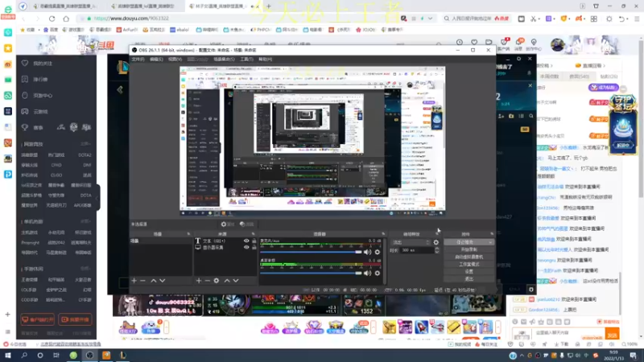Image resolution: width=644 pixels, height=362 pixels.
Task: Click the Settings button in OBS Controls
Action: [469, 271]
